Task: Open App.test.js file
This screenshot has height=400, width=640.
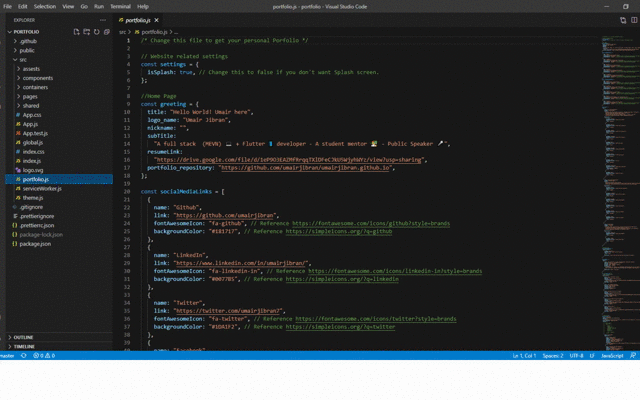Action: pos(35,133)
